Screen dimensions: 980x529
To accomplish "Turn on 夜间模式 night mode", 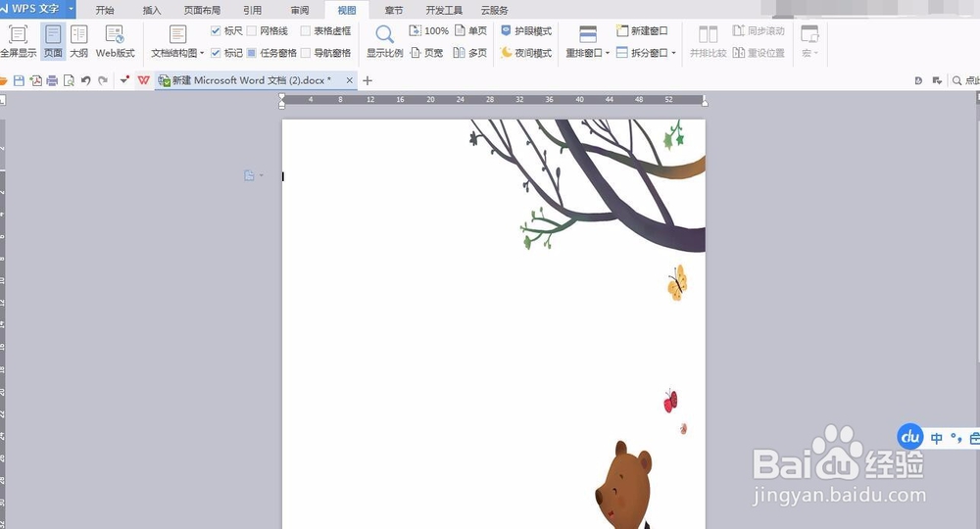I will point(526,53).
